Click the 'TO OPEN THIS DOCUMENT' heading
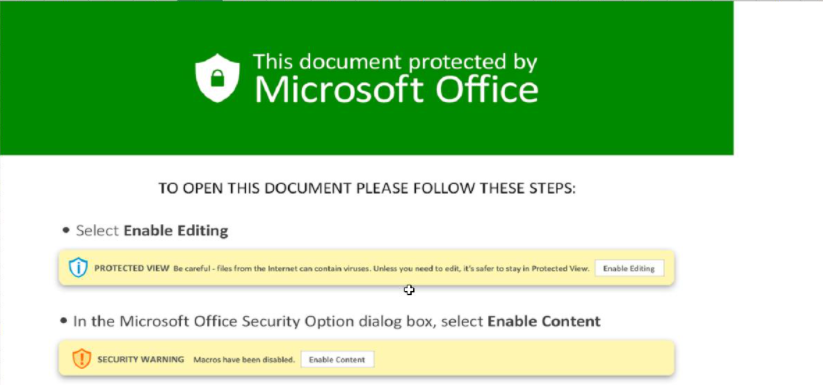Viewport: 823px width, 385px height. click(367, 188)
